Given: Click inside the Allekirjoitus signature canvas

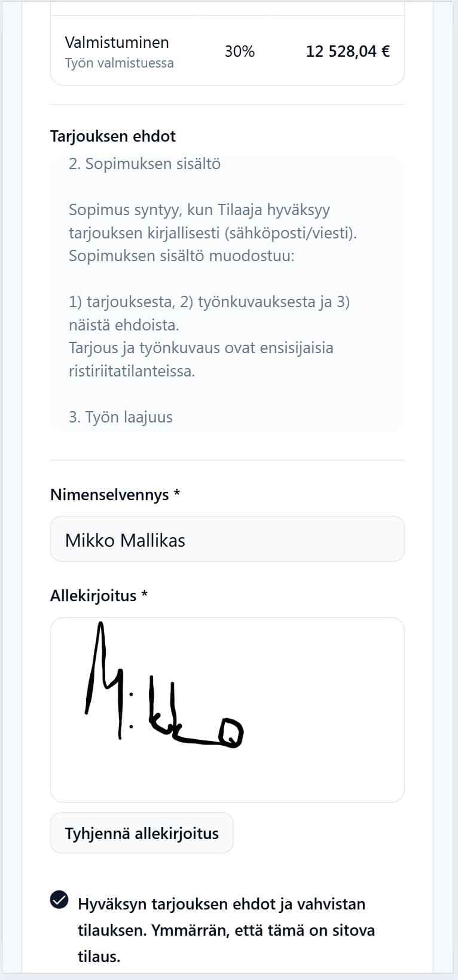Looking at the screenshot, I should coord(227,710).
